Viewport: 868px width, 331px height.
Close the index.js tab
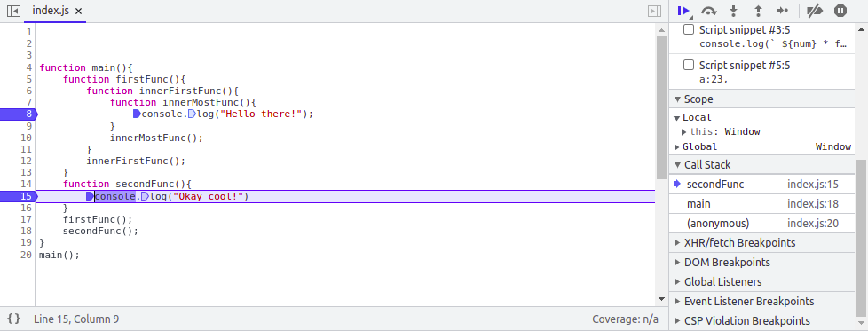(78, 11)
